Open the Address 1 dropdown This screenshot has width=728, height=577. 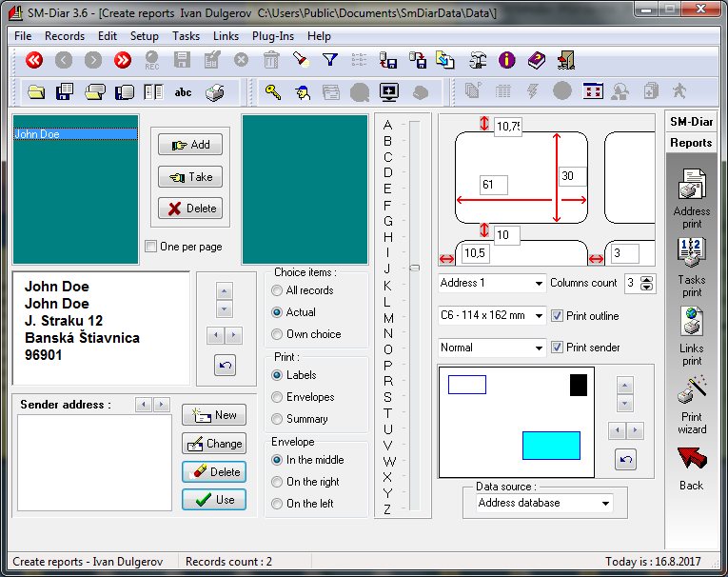click(492, 283)
